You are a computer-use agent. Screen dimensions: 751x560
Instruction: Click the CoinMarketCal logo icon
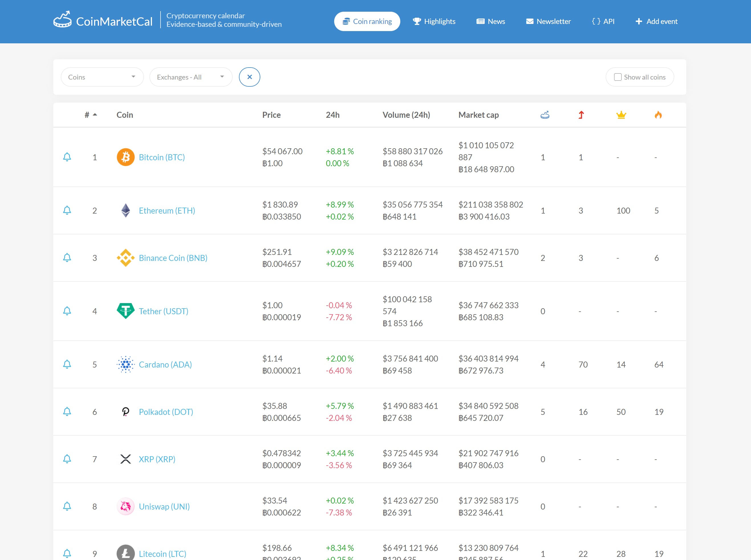tap(63, 20)
